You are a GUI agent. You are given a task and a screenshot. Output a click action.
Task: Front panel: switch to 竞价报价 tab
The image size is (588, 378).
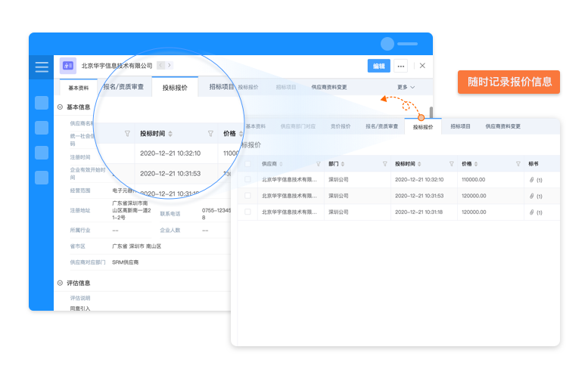point(340,126)
